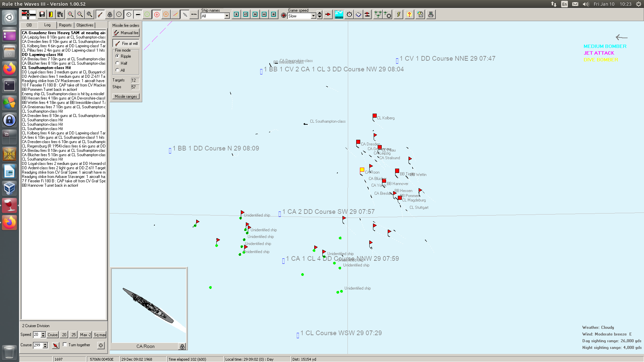
Task: Click the aircraft with gear icon
Action: pos(387,14)
